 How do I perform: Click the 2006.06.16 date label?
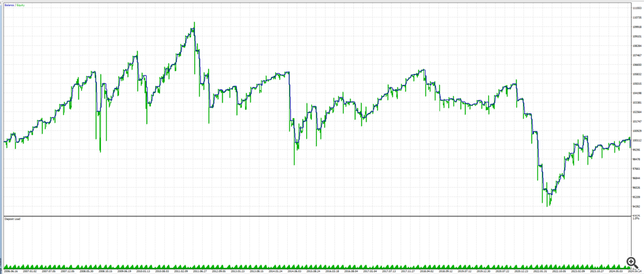[x=11, y=271]
